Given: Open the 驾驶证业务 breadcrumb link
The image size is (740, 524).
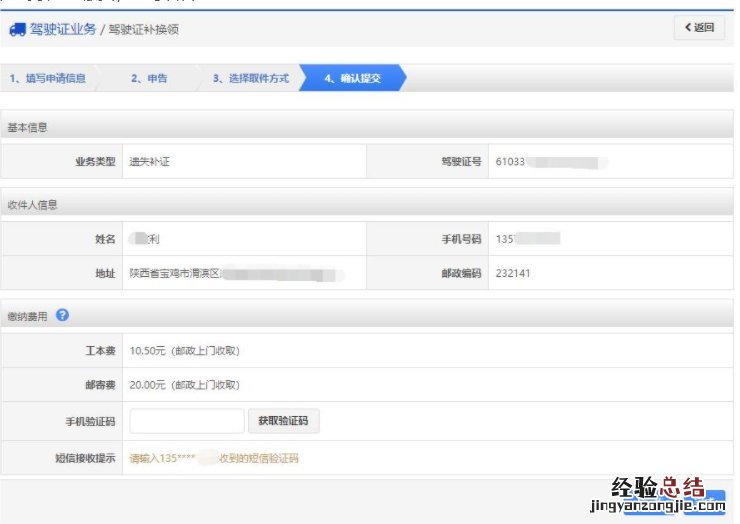Looking at the screenshot, I should click(x=63, y=29).
